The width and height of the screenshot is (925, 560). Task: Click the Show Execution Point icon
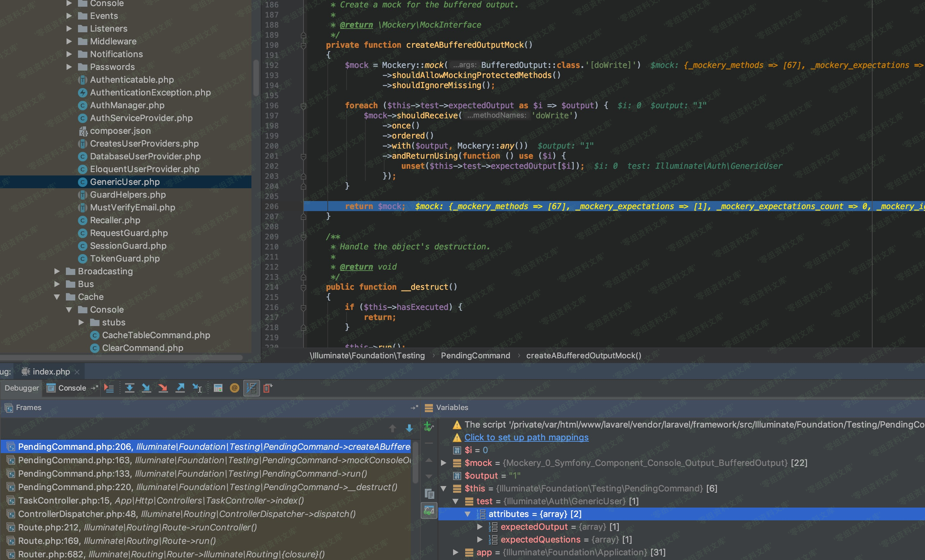tap(109, 388)
